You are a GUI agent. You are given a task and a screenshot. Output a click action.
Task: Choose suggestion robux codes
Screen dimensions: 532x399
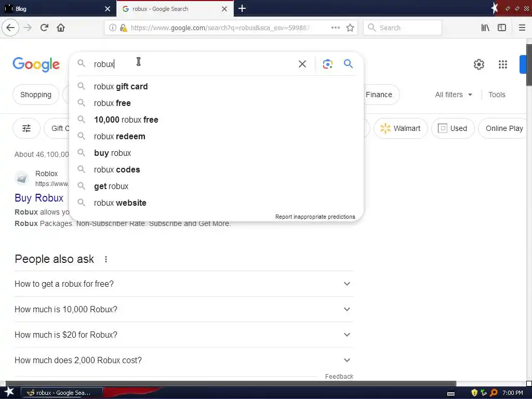(216, 170)
